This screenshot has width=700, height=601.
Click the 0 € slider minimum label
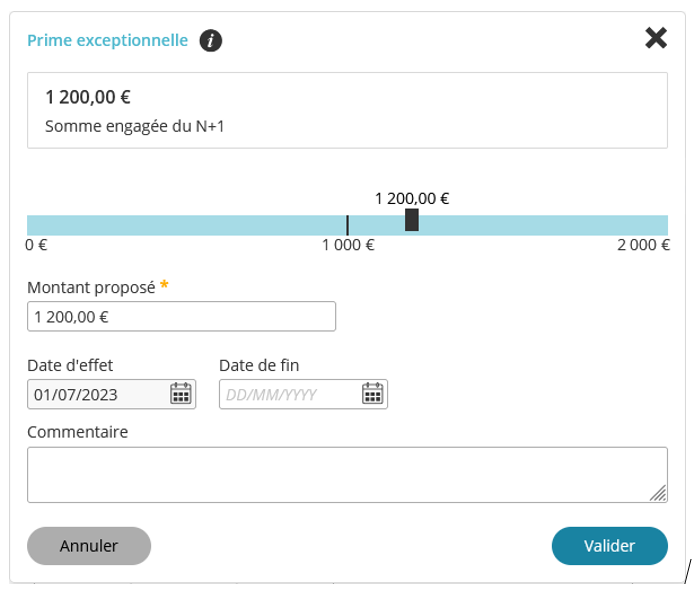(37, 245)
